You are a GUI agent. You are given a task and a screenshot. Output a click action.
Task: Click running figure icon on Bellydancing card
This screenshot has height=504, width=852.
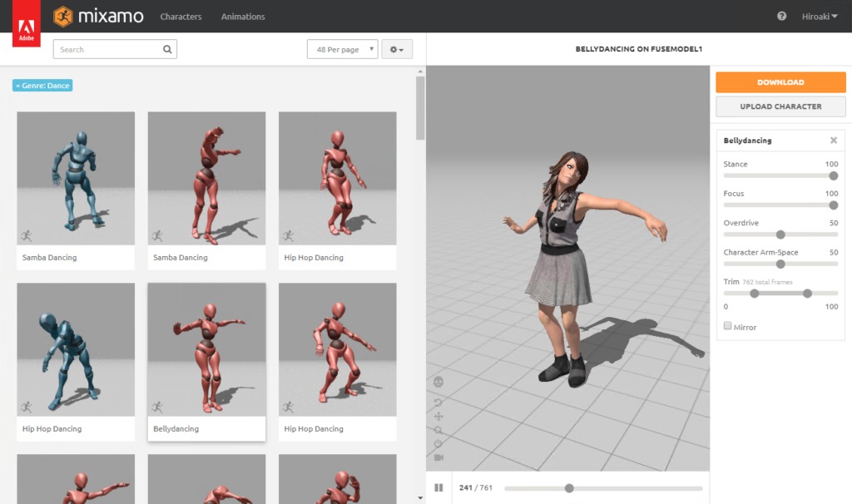157,407
